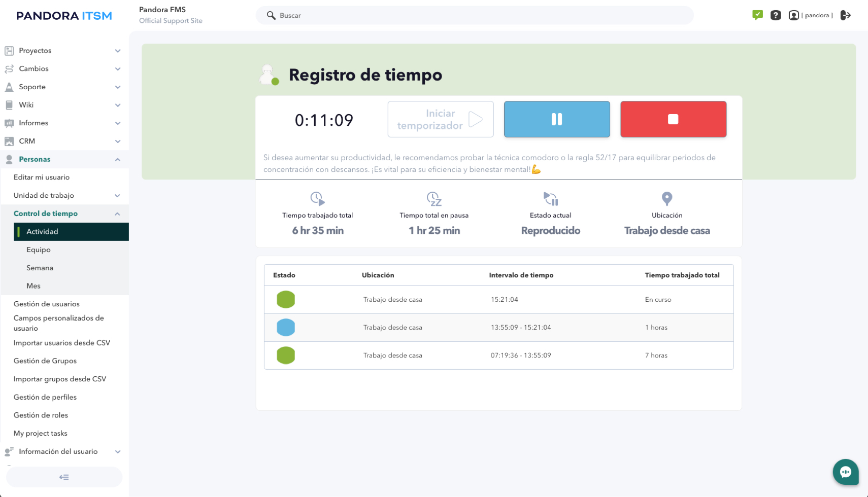The image size is (868, 497).
Task: Click the Tiempo trabajado total clock icon
Action: pos(318,198)
